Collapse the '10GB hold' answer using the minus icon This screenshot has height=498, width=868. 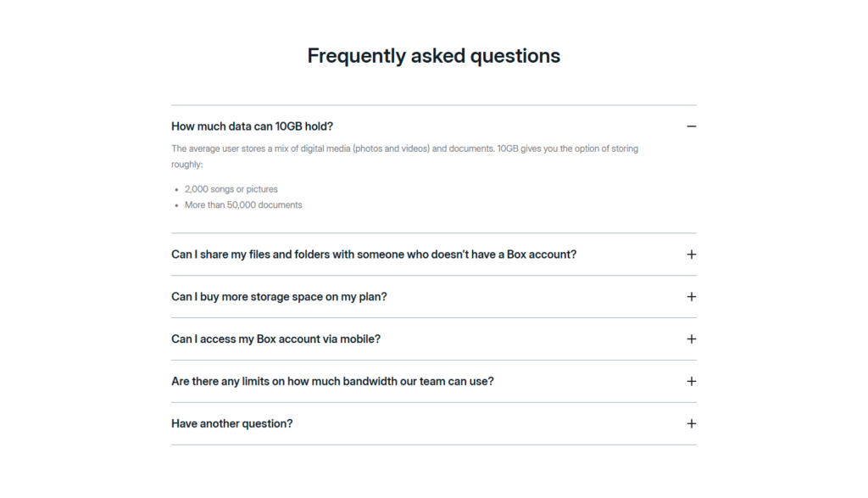691,126
